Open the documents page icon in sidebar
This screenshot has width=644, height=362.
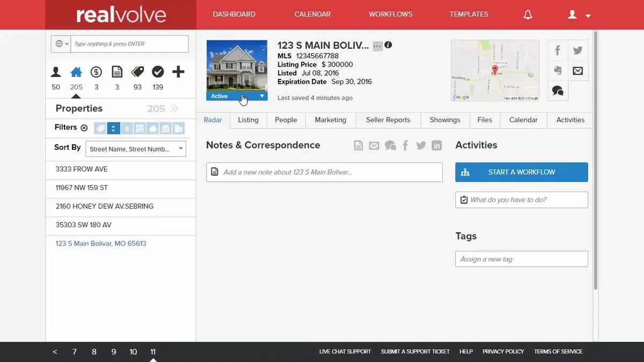coord(117,72)
